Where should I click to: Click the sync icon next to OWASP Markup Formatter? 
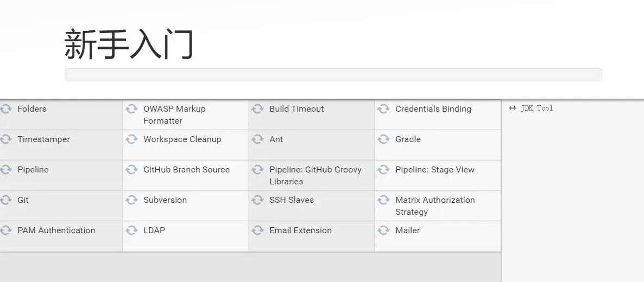tap(131, 109)
